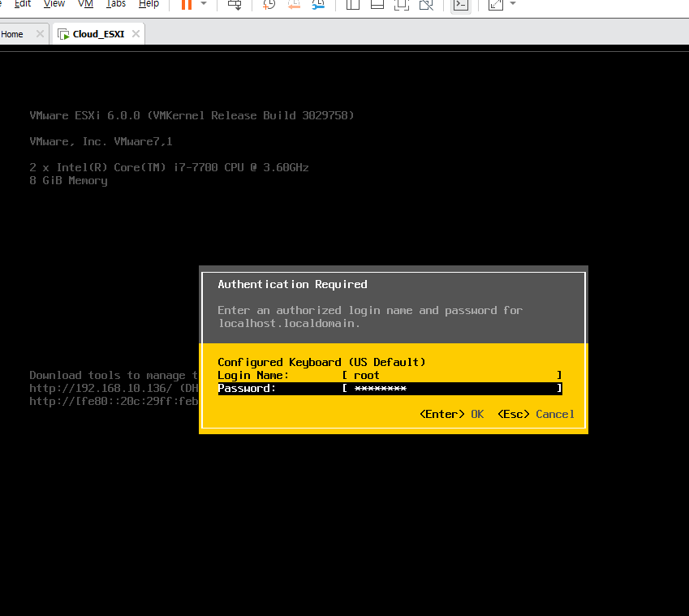Enter full screen mode icon
This screenshot has height=616, width=689.
(x=401, y=4)
